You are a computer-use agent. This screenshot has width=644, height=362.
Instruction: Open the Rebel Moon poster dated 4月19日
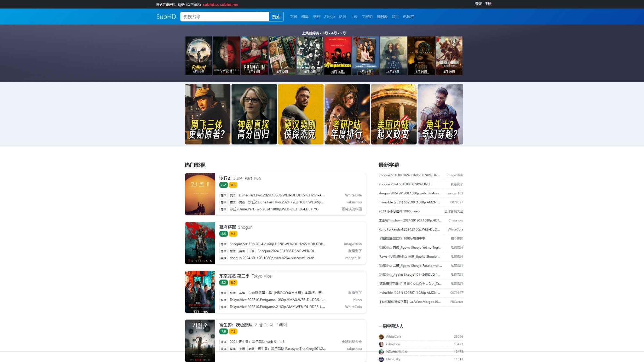click(449, 56)
